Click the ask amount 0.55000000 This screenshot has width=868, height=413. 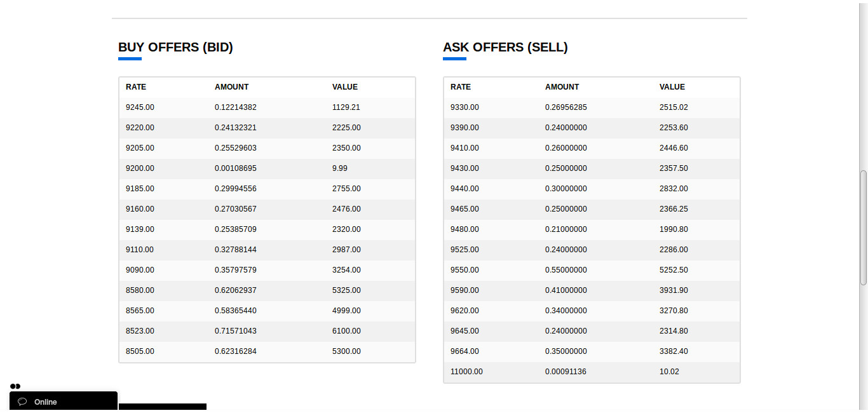(566, 270)
